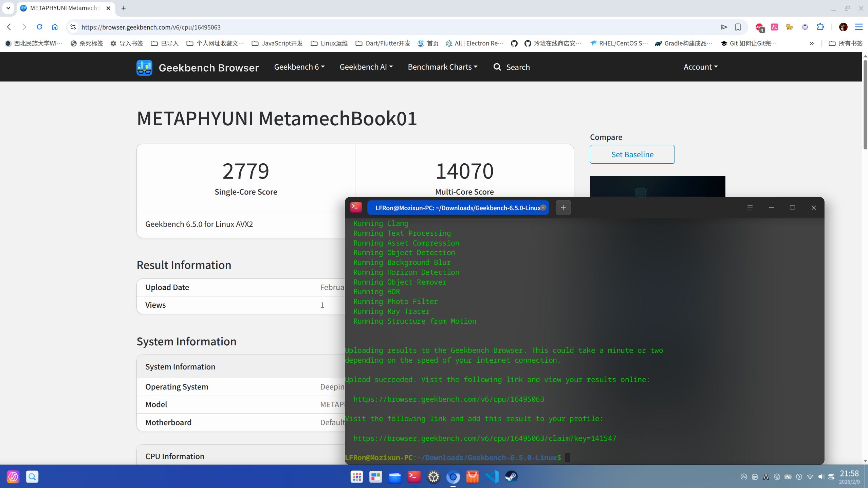Viewport: 868px width, 488px height.
Task: Open the app launcher grid in taskbar
Action: (x=356, y=477)
